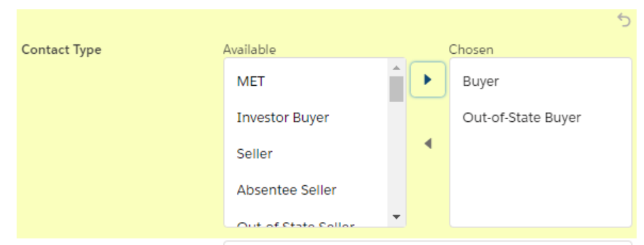
Task: Click the Available list scrollbar thumb
Action: (x=396, y=89)
